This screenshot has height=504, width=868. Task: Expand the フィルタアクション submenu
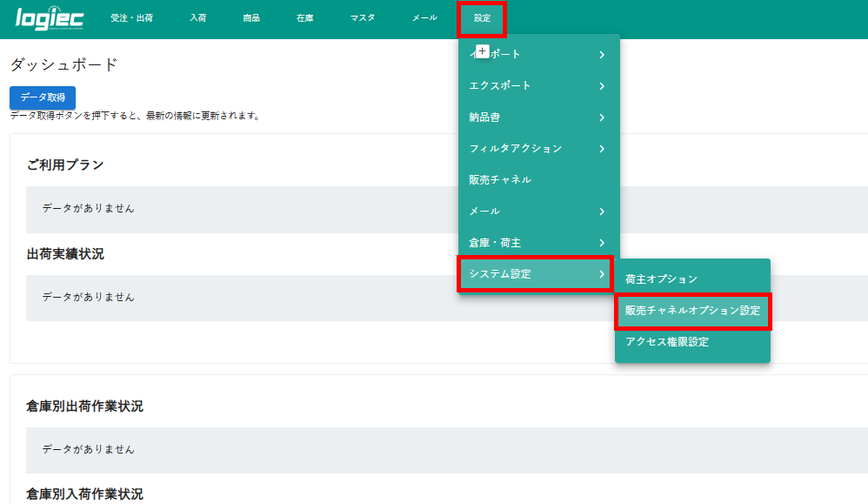coord(529,148)
